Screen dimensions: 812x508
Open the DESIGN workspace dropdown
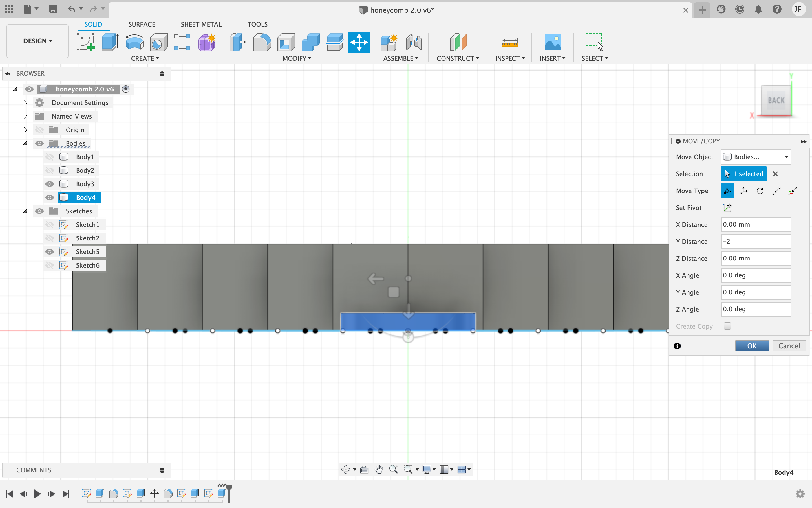37,41
